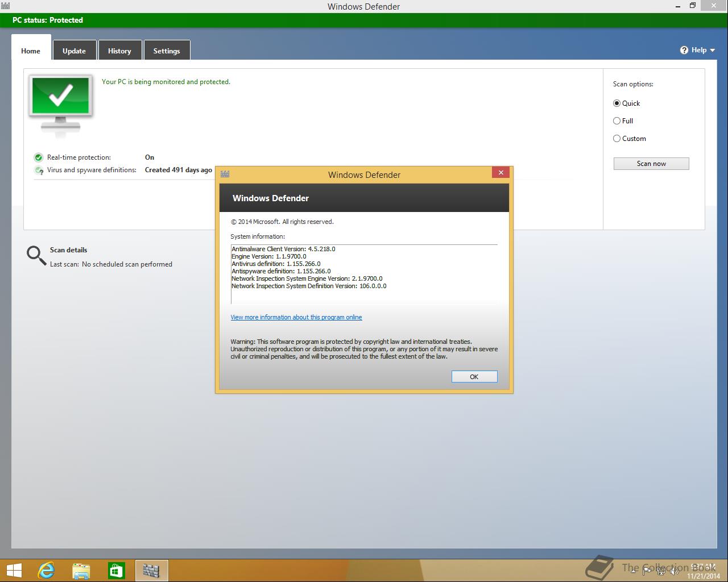
Task: Click the Scan now button
Action: [651, 164]
